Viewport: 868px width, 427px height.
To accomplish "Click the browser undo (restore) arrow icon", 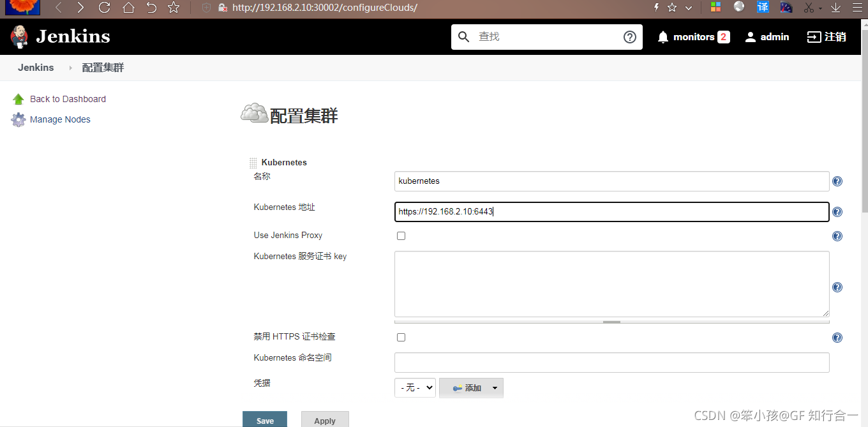I will coord(151,8).
